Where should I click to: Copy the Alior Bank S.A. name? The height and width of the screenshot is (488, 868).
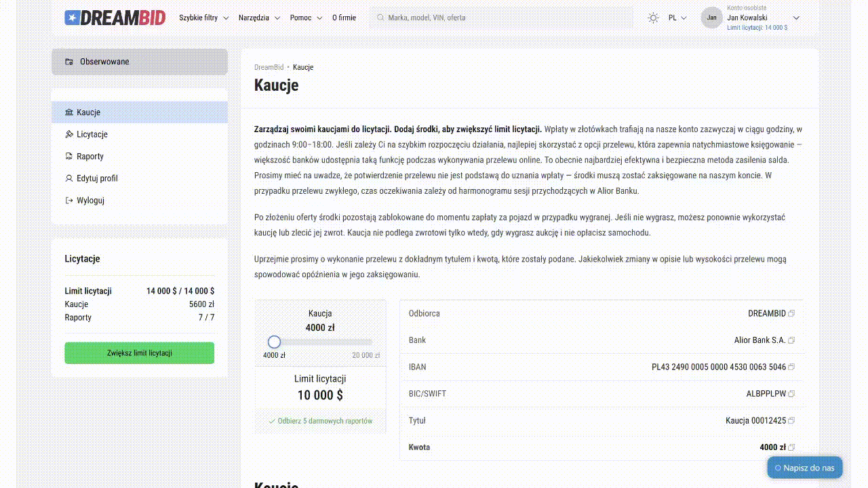791,340
